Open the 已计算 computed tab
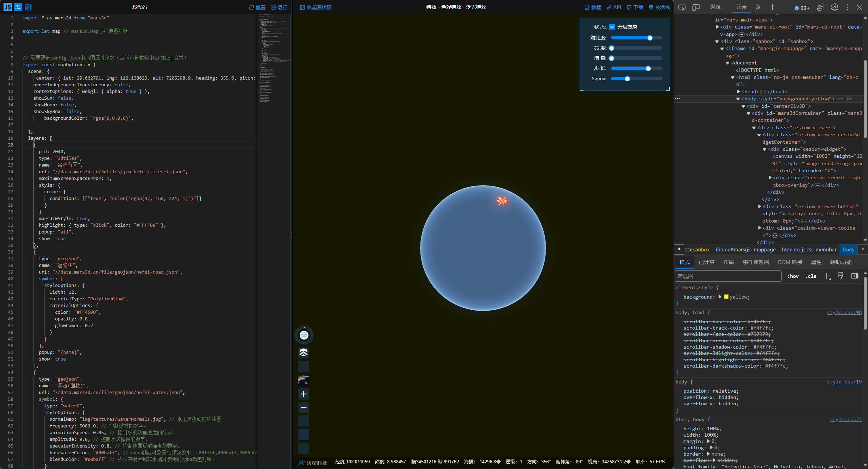The image size is (868, 469). point(706,262)
